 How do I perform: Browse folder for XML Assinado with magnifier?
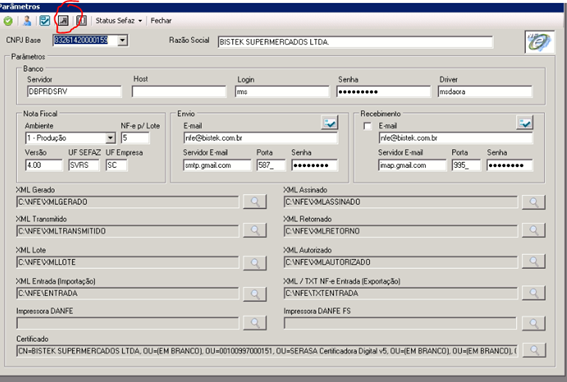coord(534,202)
